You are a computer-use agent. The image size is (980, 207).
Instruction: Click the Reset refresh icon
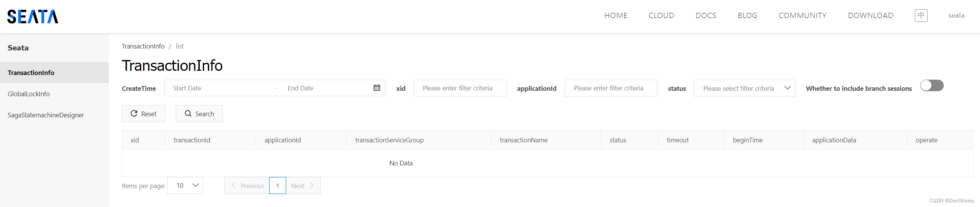click(x=134, y=114)
